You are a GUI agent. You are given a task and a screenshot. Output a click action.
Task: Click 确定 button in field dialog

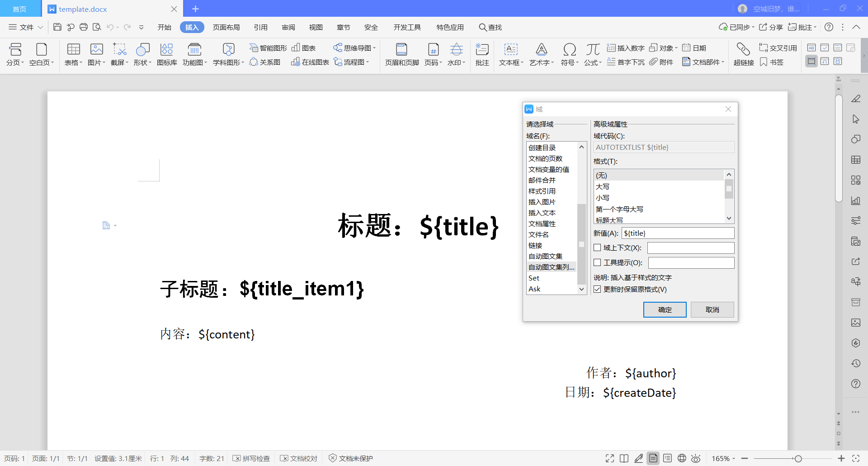(665, 309)
